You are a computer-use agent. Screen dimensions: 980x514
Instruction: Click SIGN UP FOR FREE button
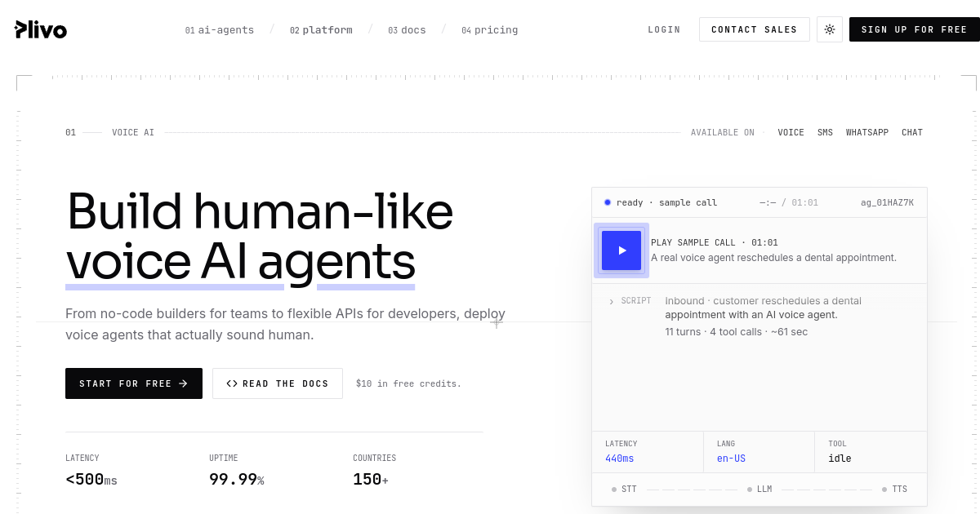tap(915, 29)
